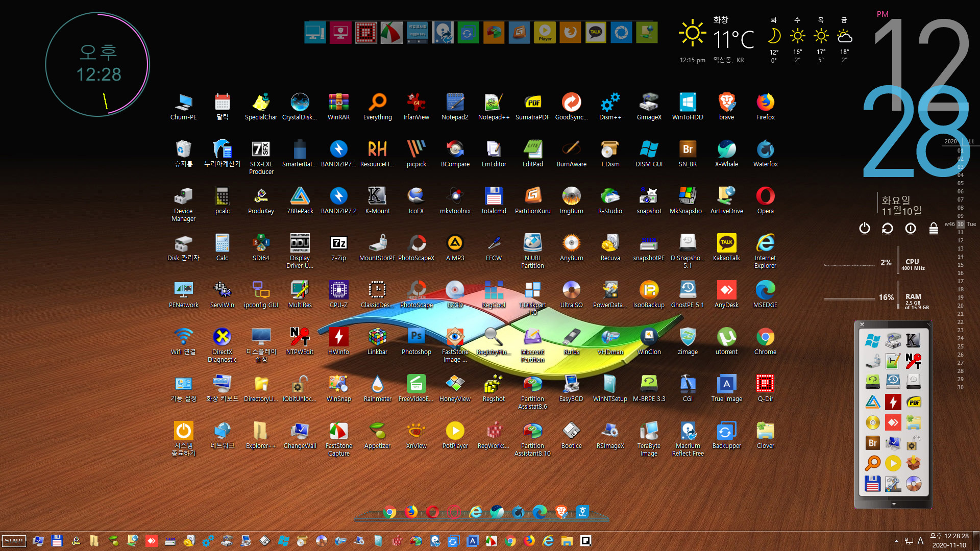Launch HWinfo desktop shortcut
The width and height of the screenshot is (980, 551).
tap(338, 341)
